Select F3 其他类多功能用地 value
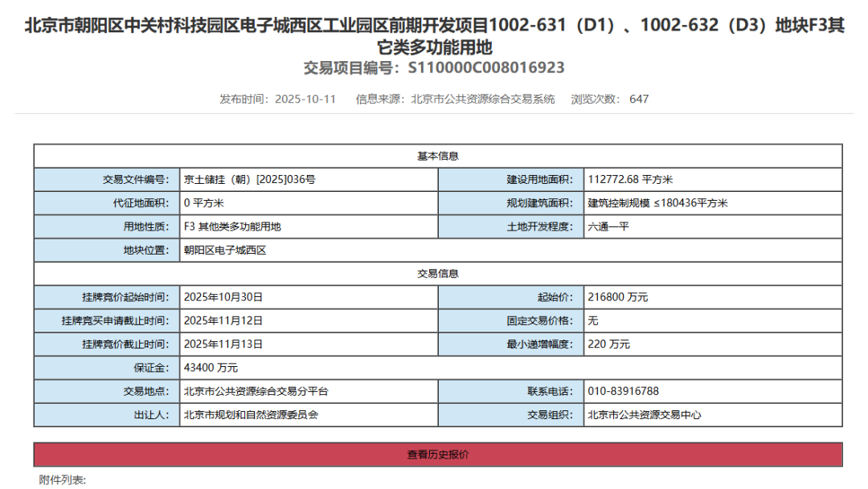 click(232, 226)
